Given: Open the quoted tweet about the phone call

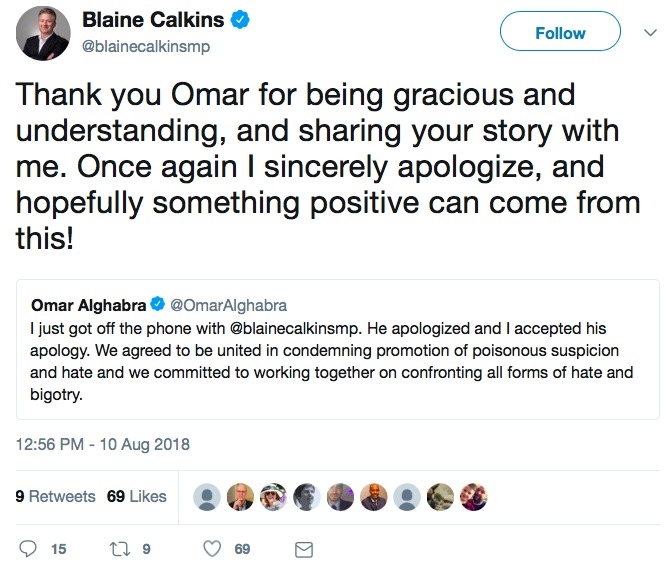Looking at the screenshot, I should coord(338,349).
